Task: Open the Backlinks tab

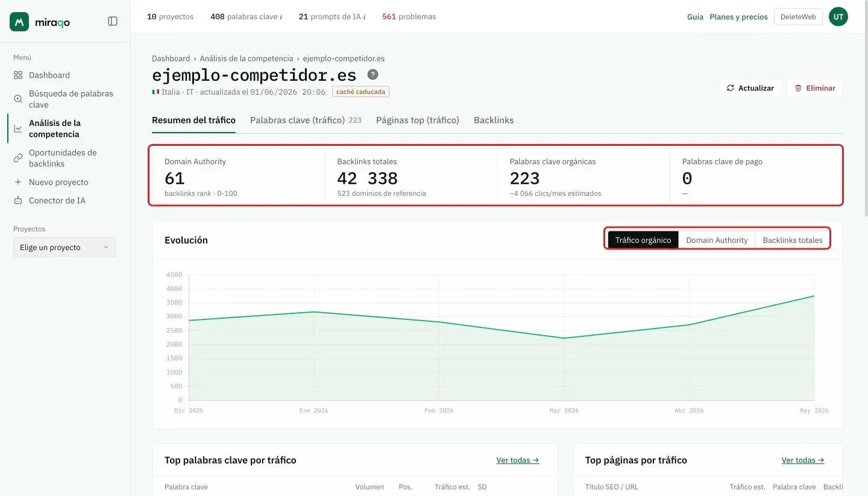Action: coord(494,120)
